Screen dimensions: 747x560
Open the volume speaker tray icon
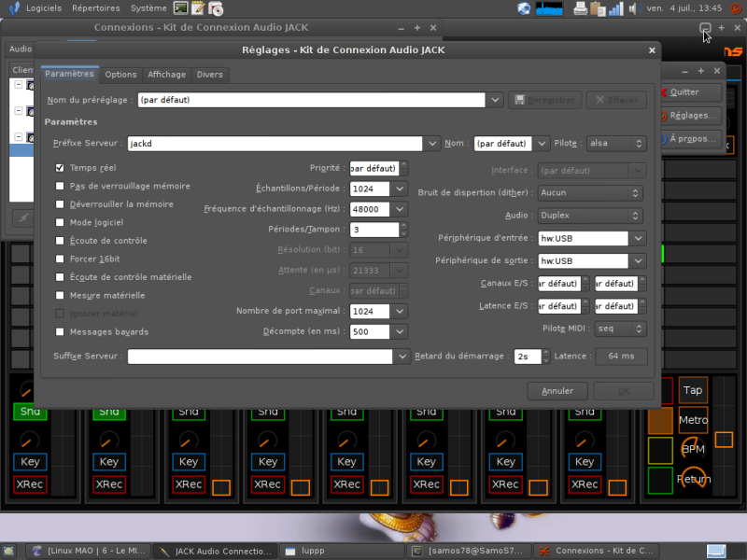634,8
